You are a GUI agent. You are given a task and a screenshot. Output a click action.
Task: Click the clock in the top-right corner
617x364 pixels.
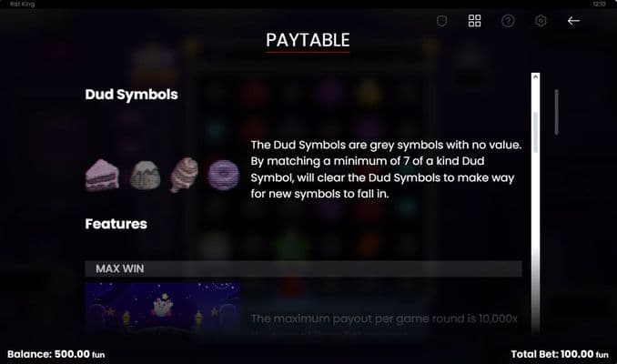coord(599,4)
